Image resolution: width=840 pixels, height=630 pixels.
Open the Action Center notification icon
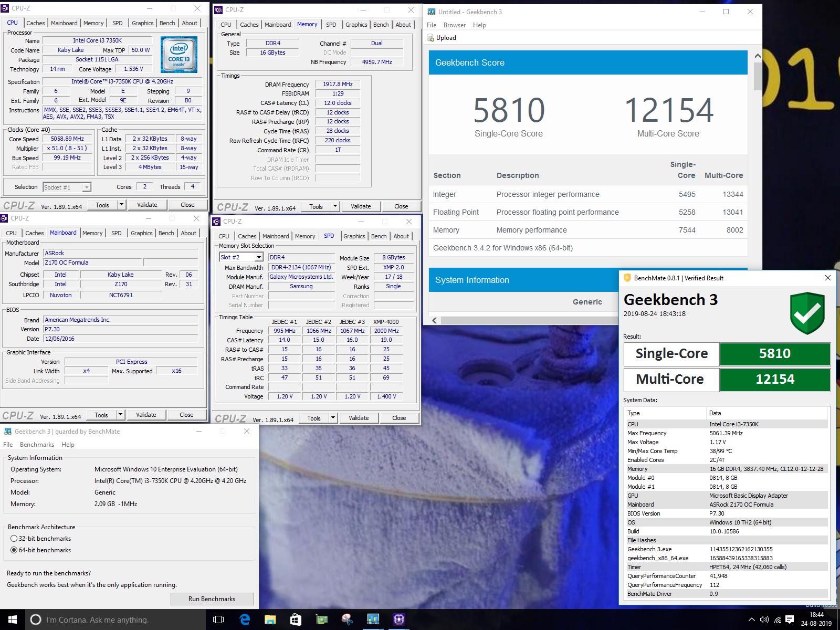790,620
